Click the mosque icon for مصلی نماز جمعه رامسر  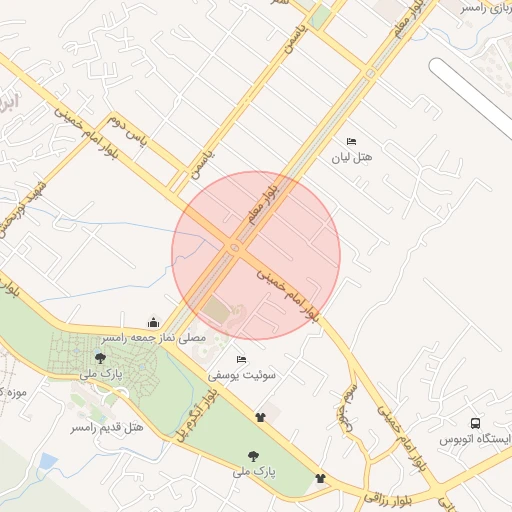click(x=153, y=322)
